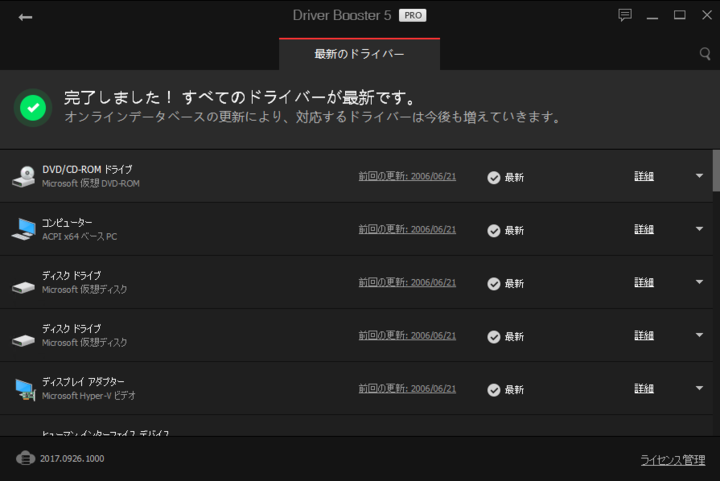Click the 最新 status check for コンピューター
The height and width of the screenshot is (481, 720).
pyautogui.click(x=494, y=230)
